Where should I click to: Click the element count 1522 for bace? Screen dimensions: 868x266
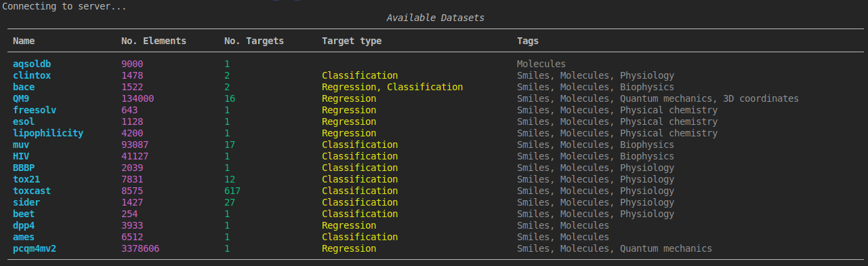click(x=132, y=87)
